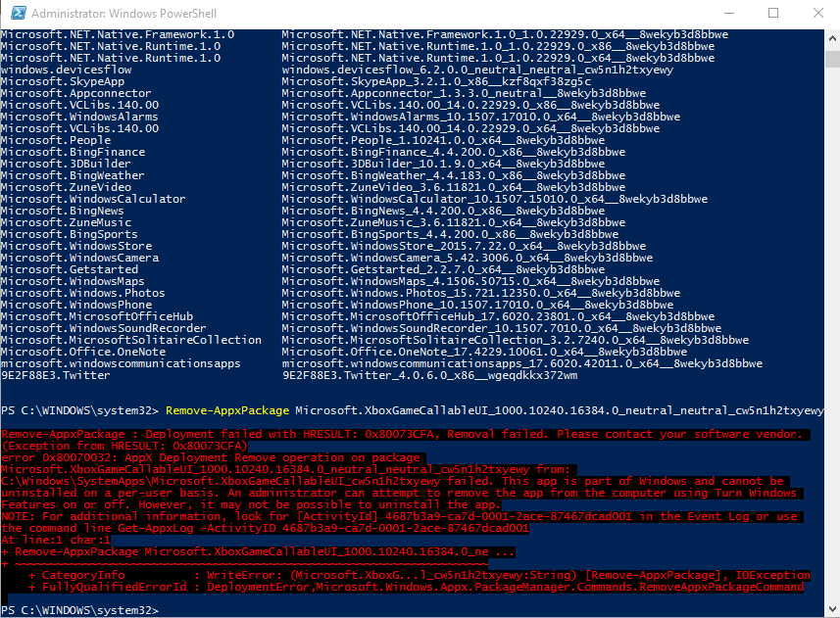Click the Microsoft.People name entry

pyautogui.click(x=56, y=140)
